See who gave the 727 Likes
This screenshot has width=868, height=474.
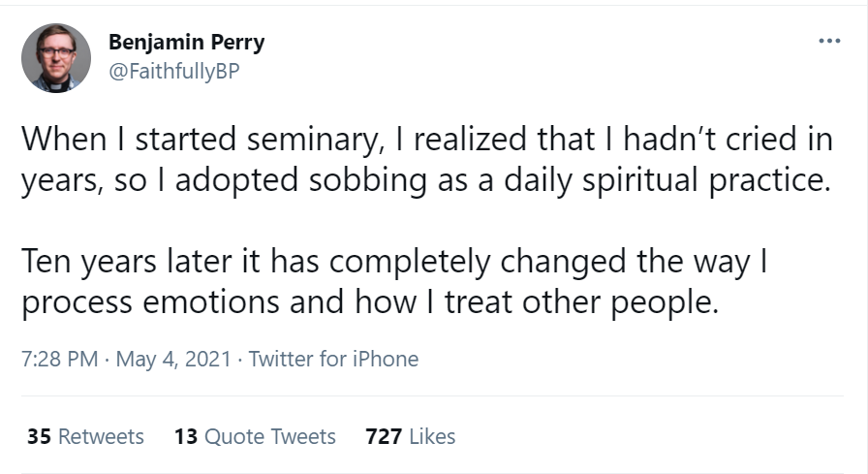click(410, 436)
